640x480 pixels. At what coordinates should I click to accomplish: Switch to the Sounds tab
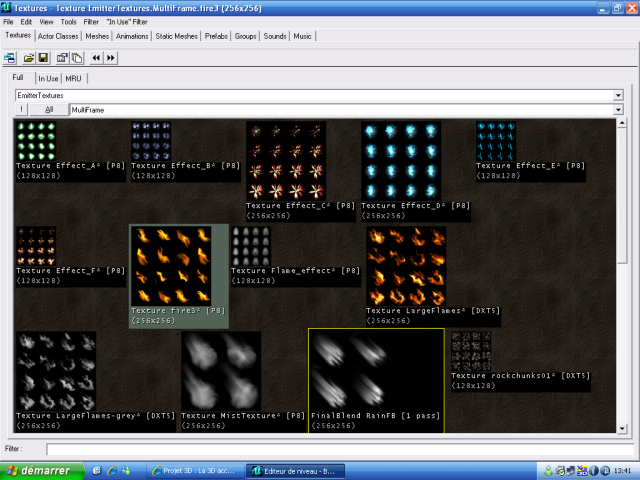tap(275, 36)
